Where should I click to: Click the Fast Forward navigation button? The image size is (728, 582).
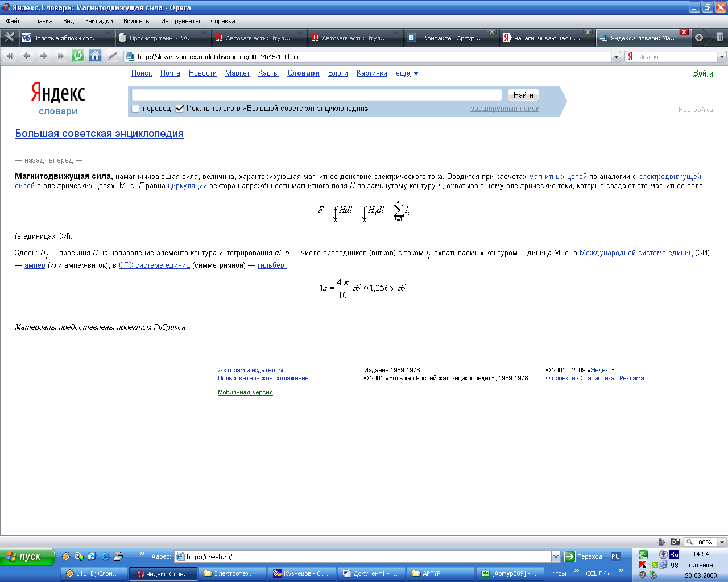pyautogui.click(x=60, y=56)
